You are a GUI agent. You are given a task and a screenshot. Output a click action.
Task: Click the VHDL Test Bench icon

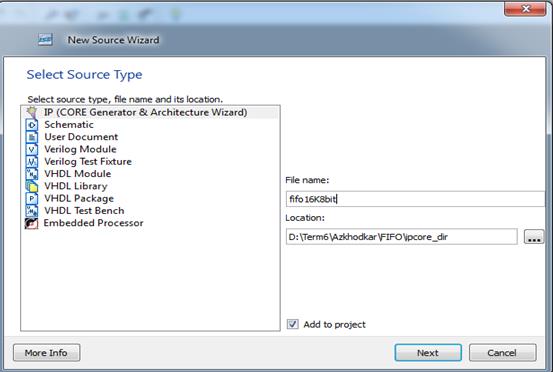click(32, 211)
